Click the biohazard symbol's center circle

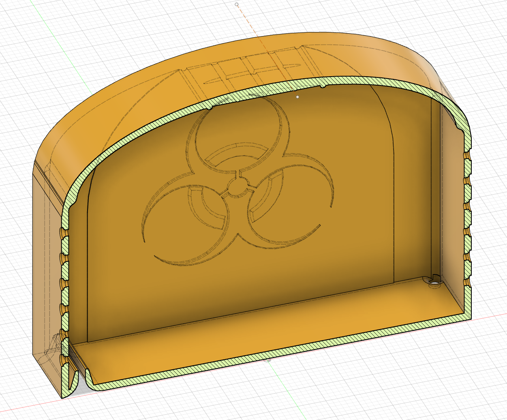coord(237,188)
